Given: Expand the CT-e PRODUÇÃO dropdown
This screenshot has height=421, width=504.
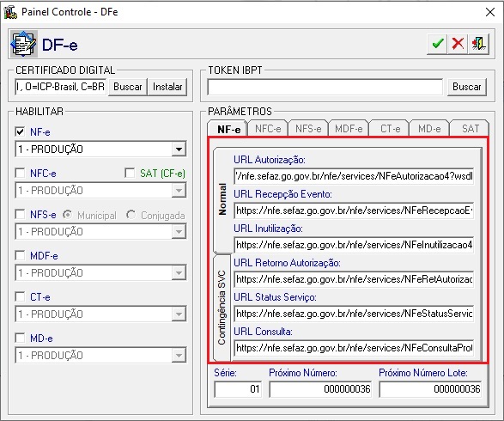Looking at the screenshot, I should 179,314.
